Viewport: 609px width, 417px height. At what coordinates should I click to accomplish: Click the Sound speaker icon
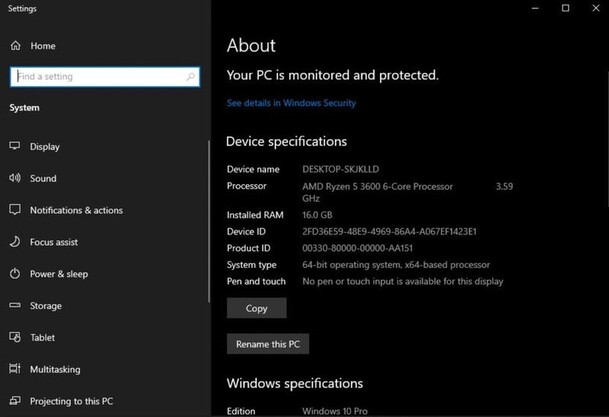(x=15, y=178)
